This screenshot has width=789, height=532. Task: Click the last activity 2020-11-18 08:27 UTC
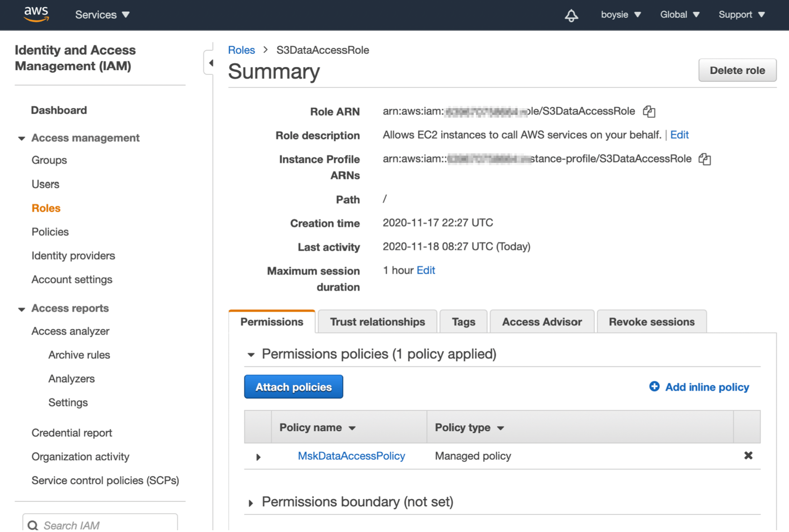point(456,247)
